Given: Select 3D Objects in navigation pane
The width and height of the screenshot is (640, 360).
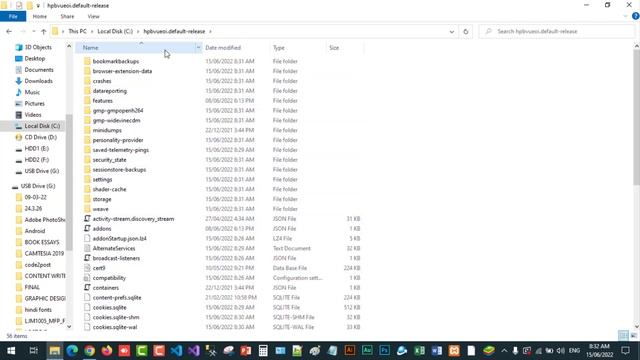Looking at the screenshot, I should [38, 47].
